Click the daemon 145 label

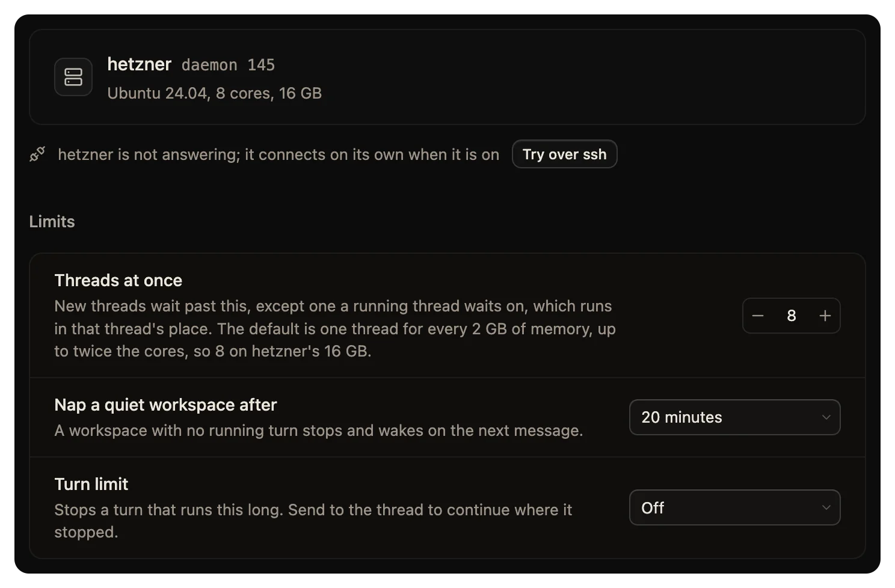(x=228, y=65)
